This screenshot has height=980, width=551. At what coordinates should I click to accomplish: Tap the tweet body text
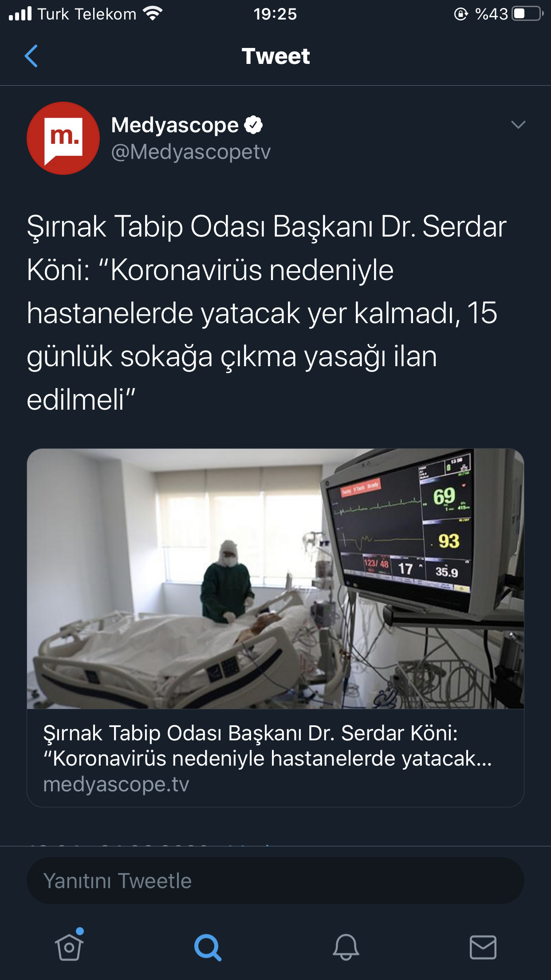coord(267,313)
